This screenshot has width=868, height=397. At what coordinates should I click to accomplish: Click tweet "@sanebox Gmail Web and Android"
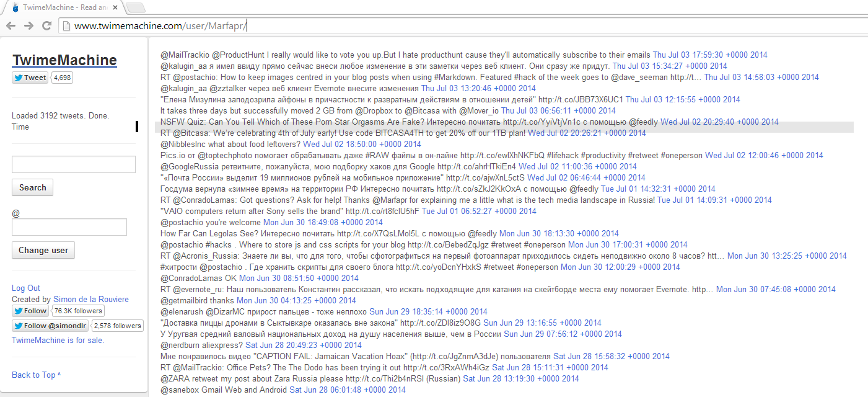[x=224, y=390]
